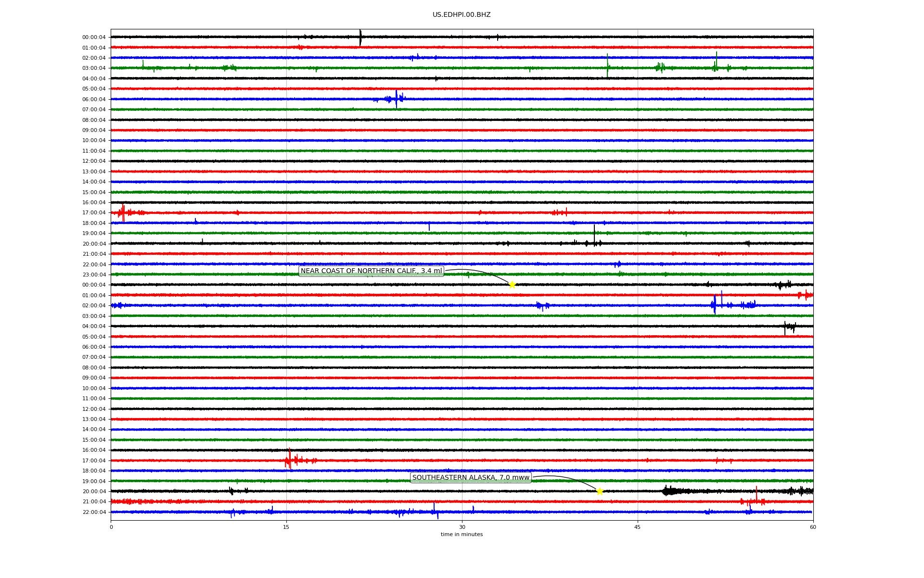Click the red burst near minute 15 on second 17:00:04 trace
Viewport: 924px width, 578px height.
click(290, 460)
